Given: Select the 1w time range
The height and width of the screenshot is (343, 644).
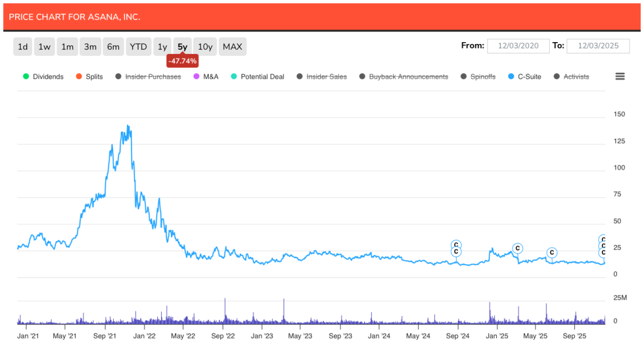Looking at the screenshot, I should 45,46.
